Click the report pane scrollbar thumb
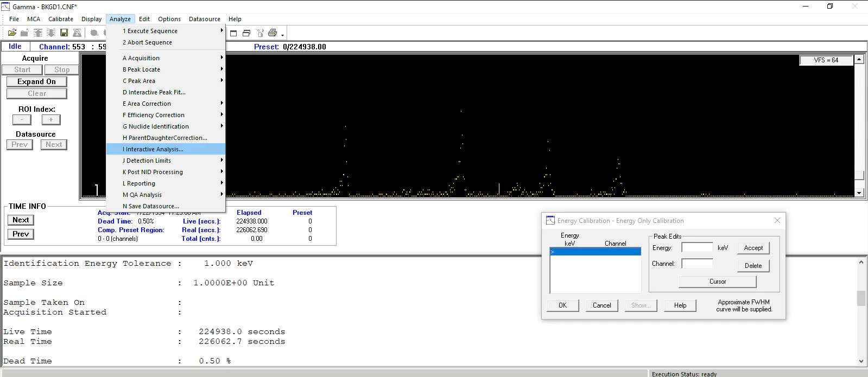The image size is (868, 377). point(861,298)
